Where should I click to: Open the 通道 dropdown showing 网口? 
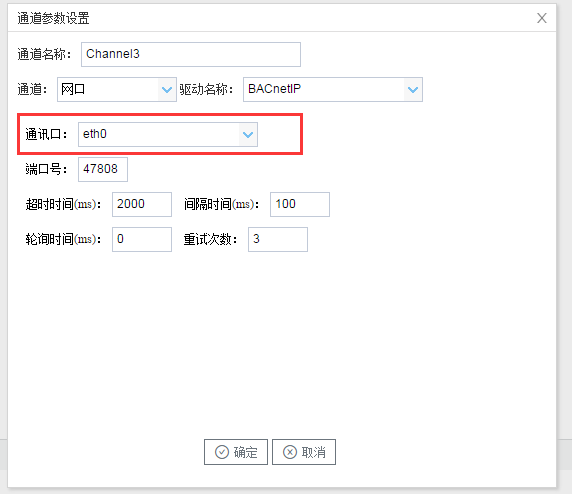tap(117, 89)
